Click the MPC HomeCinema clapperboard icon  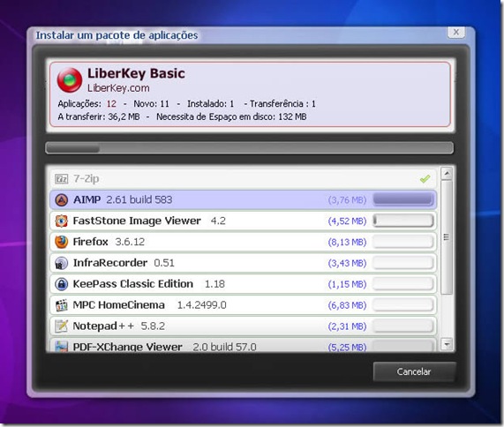pyautogui.click(x=62, y=305)
